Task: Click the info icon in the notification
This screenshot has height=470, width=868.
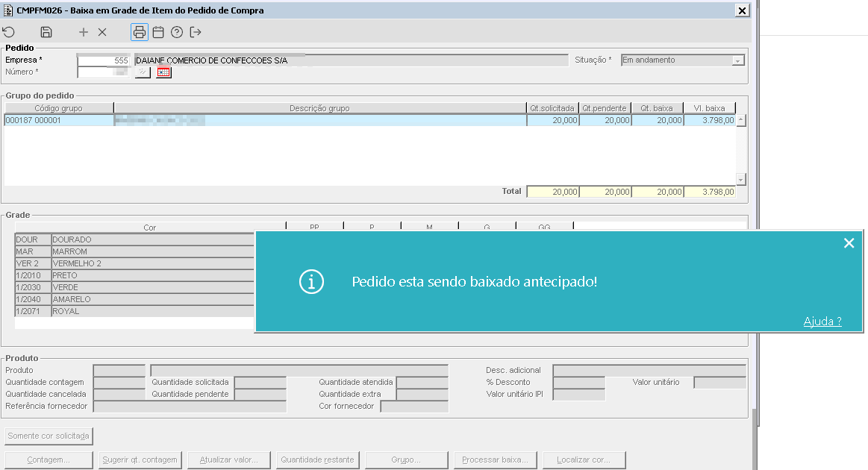Action: 311,282
